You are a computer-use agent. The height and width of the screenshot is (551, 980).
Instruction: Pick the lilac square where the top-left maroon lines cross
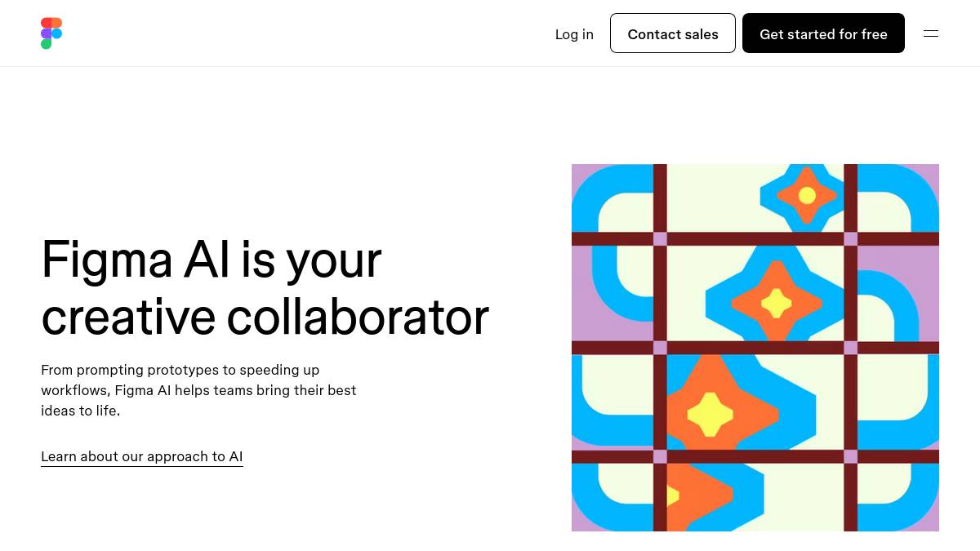(x=660, y=239)
